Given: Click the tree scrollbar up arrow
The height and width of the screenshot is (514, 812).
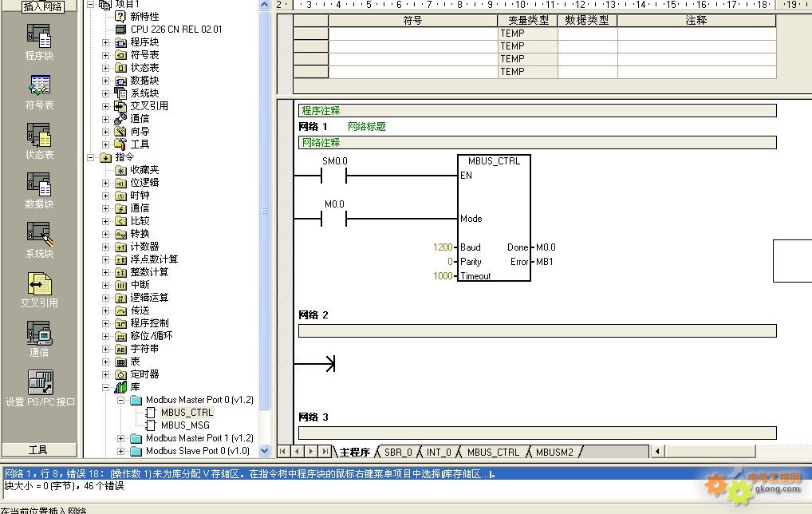Looking at the screenshot, I should pyautogui.click(x=265, y=5).
